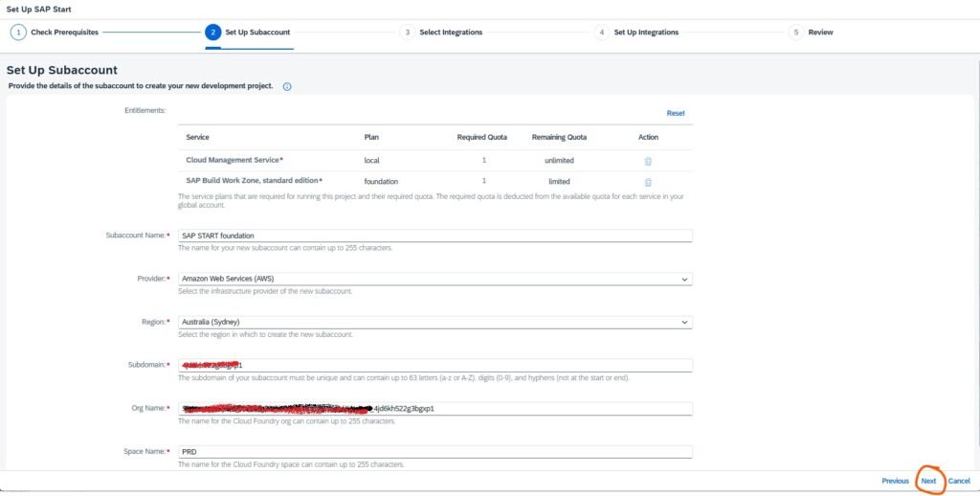Click step 2 Set Up Subaccount circle
Image resolution: width=980 pixels, height=496 pixels.
pyautogui.click(x=212, y=32)
